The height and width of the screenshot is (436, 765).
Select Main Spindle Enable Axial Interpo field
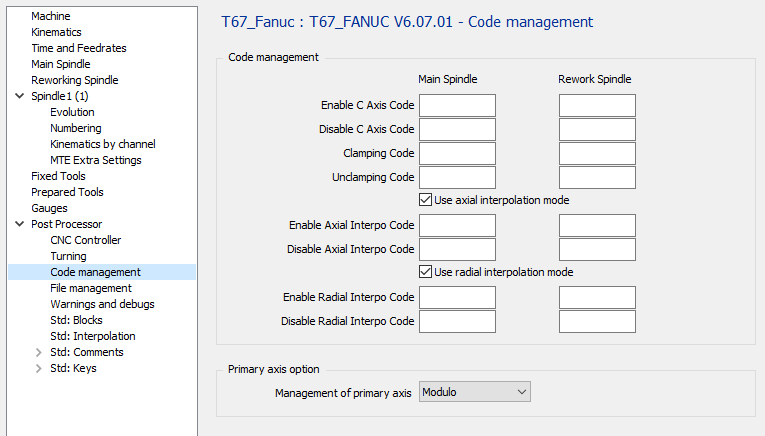pos(458,225)
